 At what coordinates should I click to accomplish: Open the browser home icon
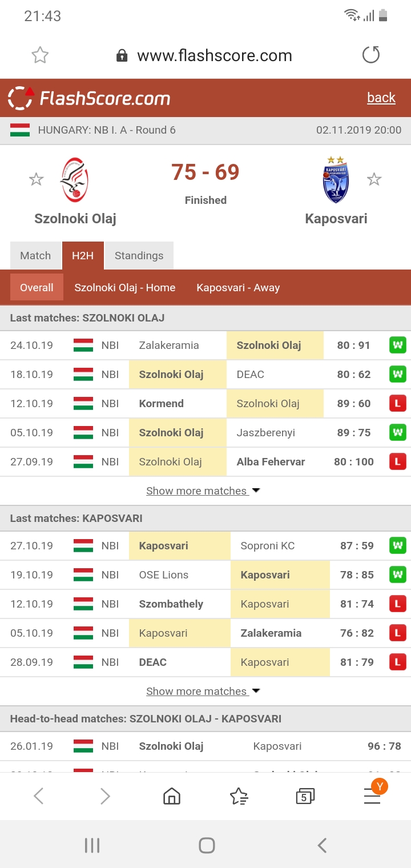tap(172, 796)
